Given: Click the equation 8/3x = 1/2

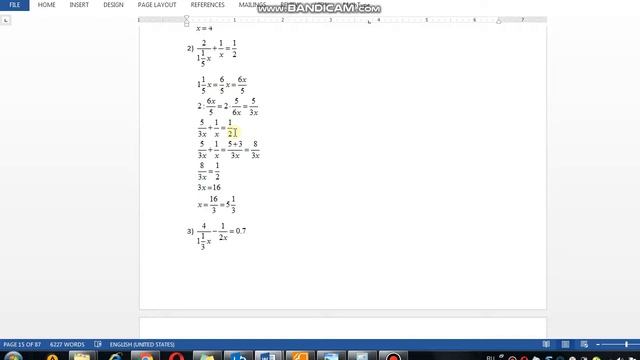Looking at the screenshot, I should (x=209, y=171).
